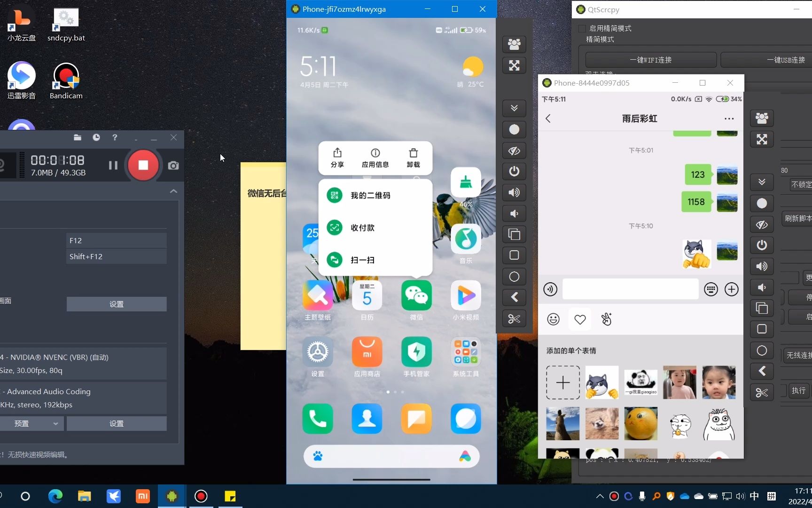Image resolution: width=812 pixels, height=508 pixels.
Task: Open the 系统工具 folder
Action: (x=466, y=352)
